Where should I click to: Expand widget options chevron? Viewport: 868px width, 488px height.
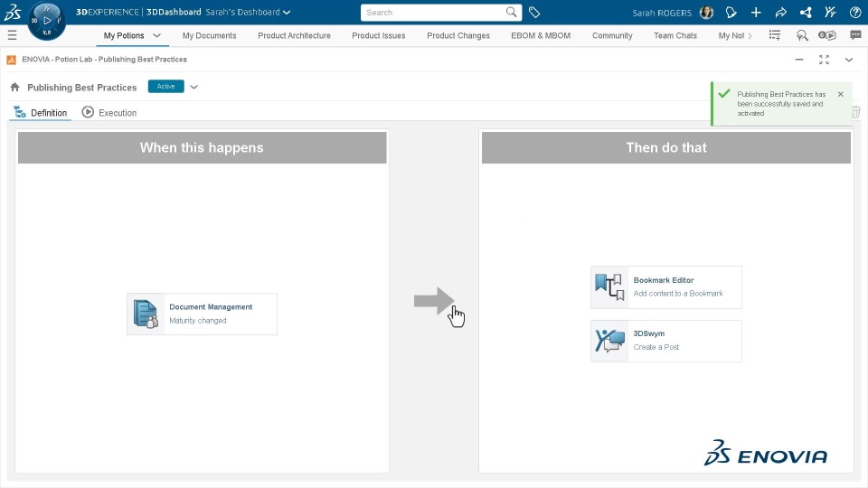849,60
